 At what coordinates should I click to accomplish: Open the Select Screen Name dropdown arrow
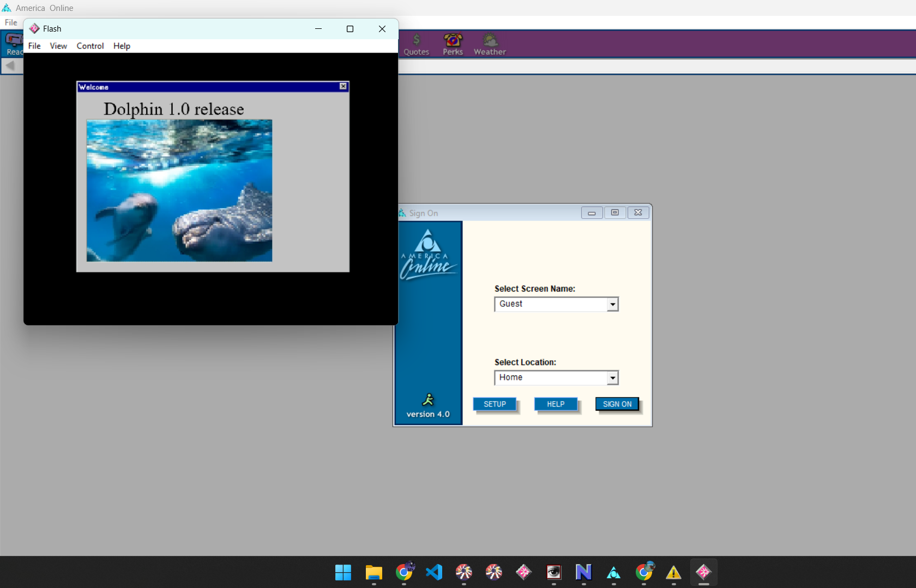613,304
